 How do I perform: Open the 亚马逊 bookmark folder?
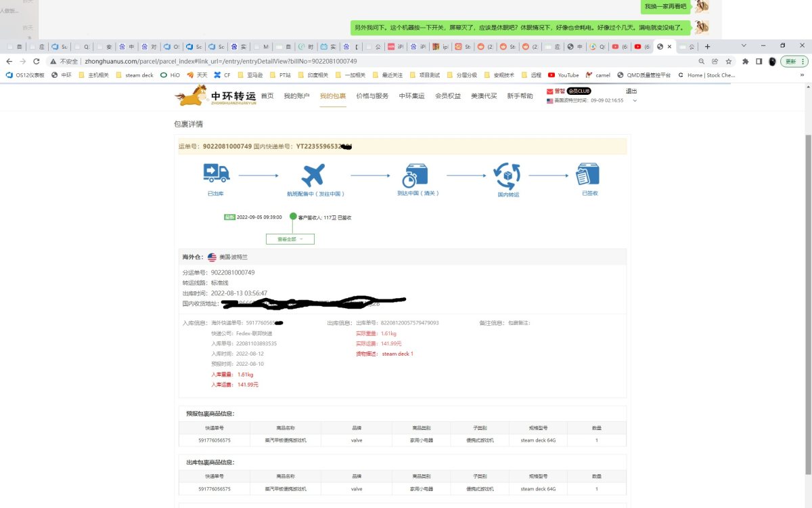(x=250, y=75)
